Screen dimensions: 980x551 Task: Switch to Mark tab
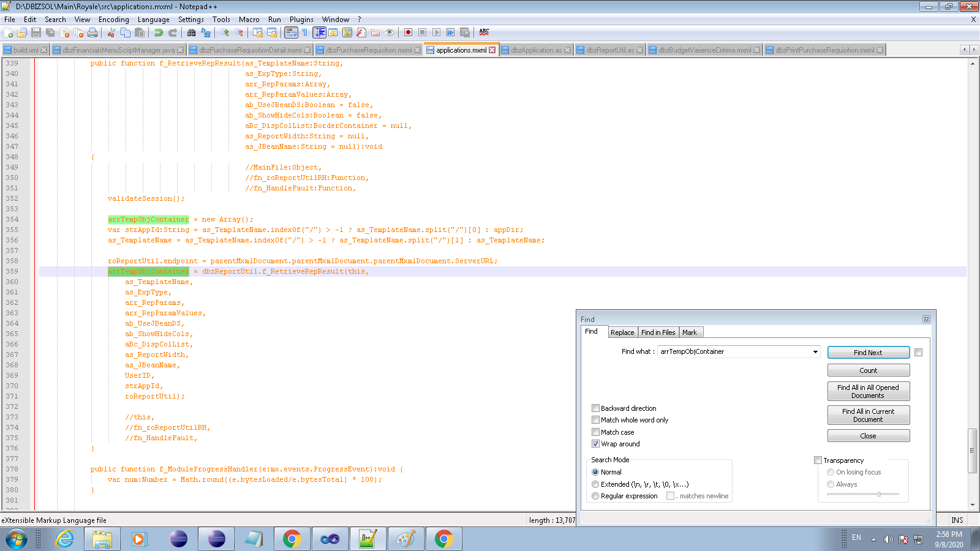coord(690,332)
